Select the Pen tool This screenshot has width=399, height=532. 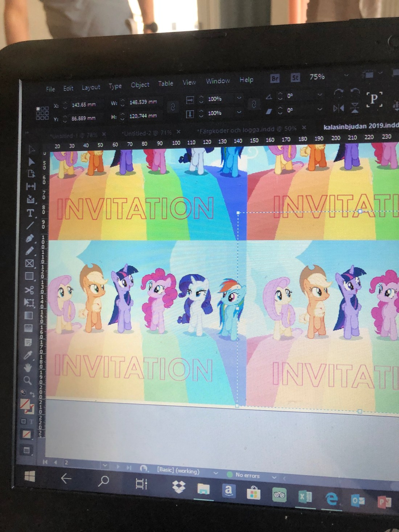click(x=30, y=238)
